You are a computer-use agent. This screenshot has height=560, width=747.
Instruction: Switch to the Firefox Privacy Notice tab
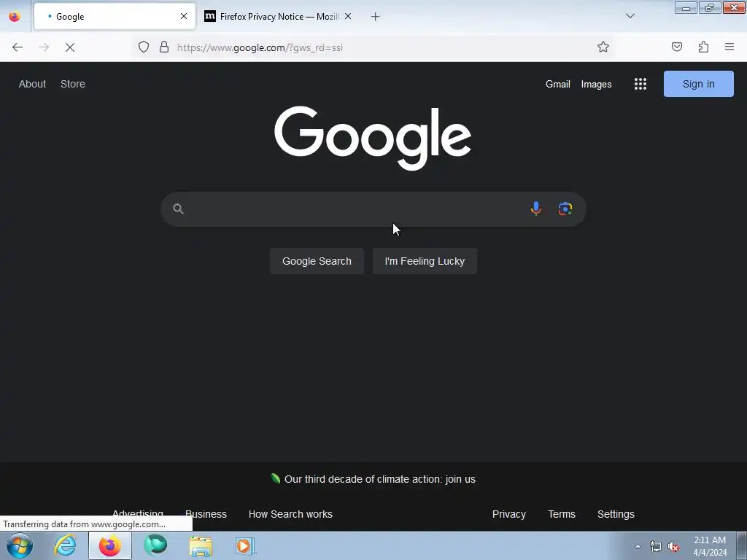click(x=279, y=16)
